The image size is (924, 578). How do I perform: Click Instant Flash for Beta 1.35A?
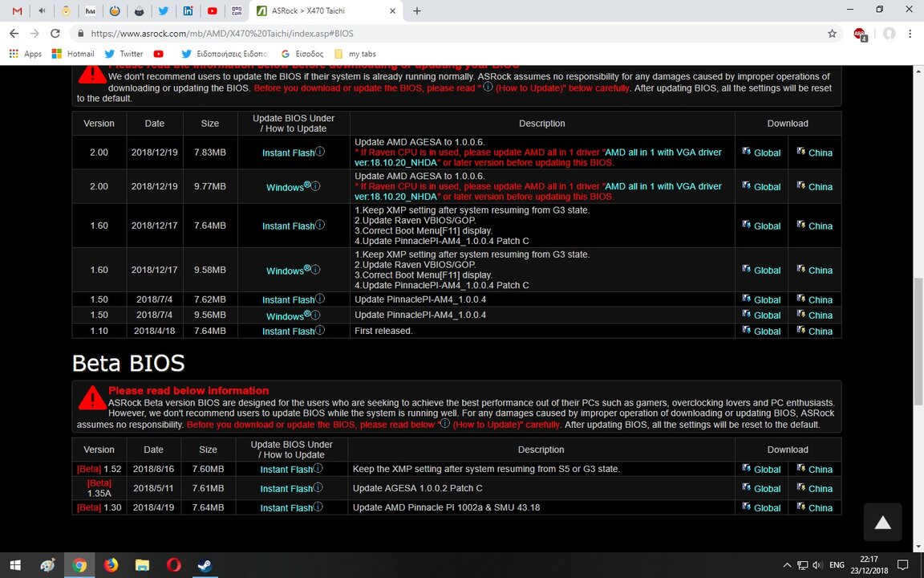click(x=286, y=488)
